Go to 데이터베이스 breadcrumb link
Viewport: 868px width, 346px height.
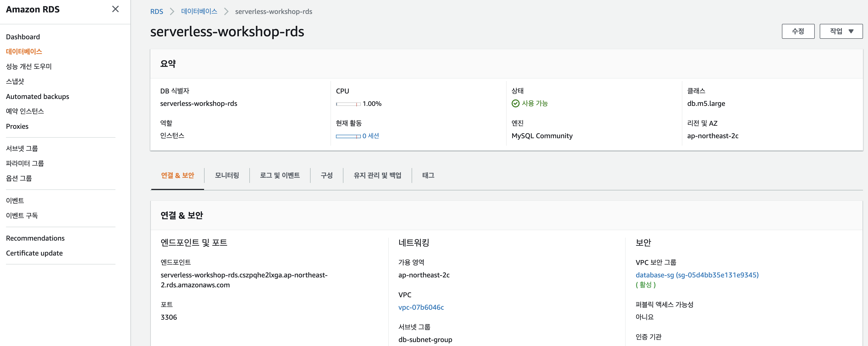click(199, 11)
